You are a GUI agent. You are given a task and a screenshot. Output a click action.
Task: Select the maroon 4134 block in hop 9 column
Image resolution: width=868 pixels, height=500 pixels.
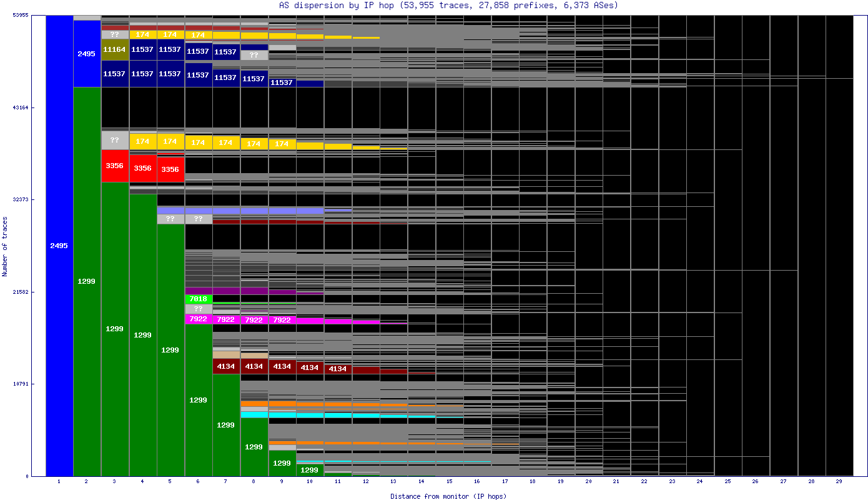[x=282, y=367]
